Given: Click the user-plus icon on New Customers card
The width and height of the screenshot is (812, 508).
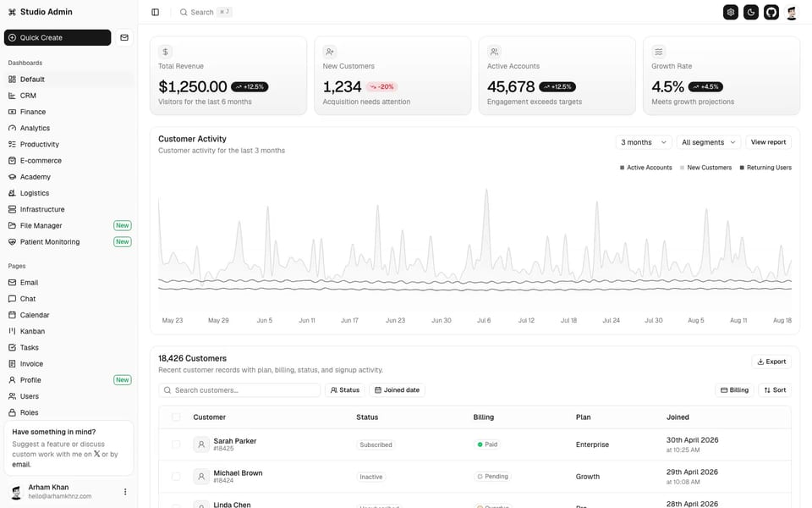Looking at the screenshot, I should pos(329,52).
